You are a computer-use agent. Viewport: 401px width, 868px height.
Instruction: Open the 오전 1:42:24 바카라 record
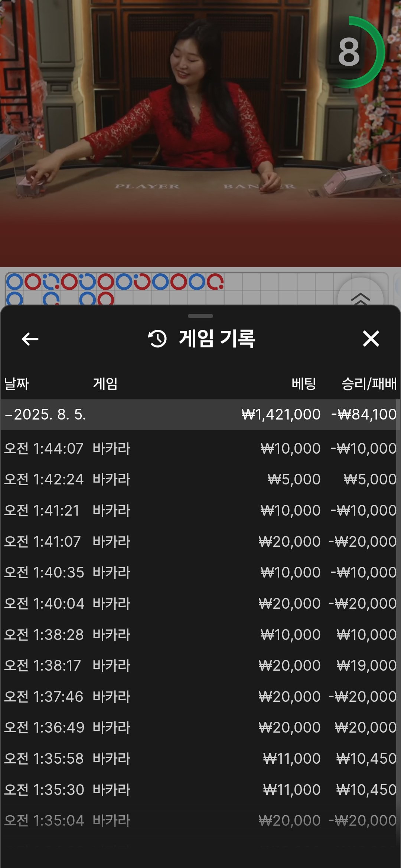click(x=200, y=479)
